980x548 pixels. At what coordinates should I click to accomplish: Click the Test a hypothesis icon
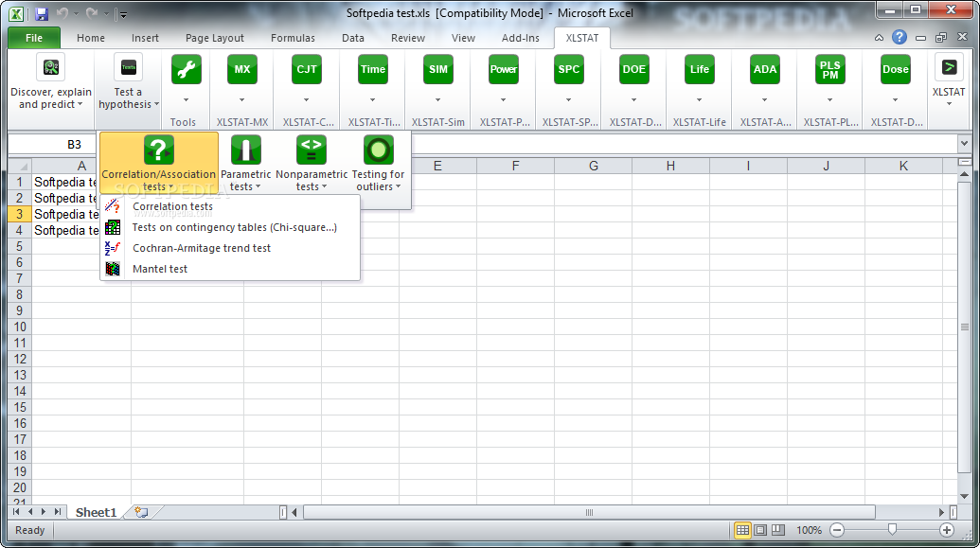point(128,67)
